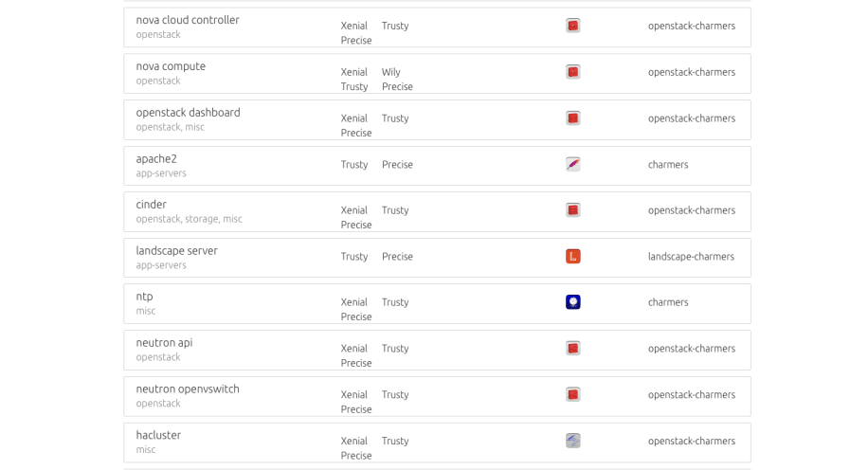Image resolution: width=868 pixels, height=470 pixels.
Task: Click the landscape server orange icon
Action: [x=573, y=256]
